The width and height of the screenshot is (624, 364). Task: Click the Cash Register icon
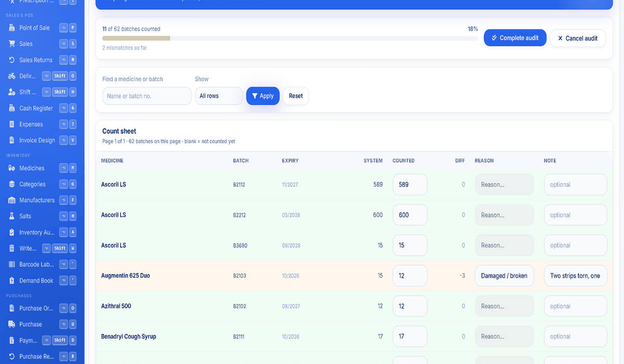coord(12,108)
